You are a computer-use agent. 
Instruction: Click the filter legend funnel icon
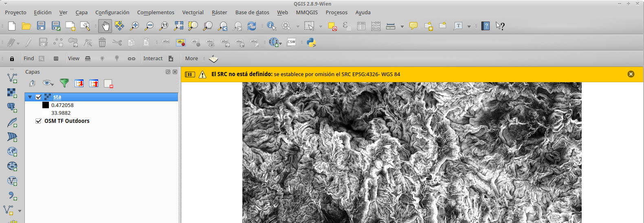click(64, 83)
